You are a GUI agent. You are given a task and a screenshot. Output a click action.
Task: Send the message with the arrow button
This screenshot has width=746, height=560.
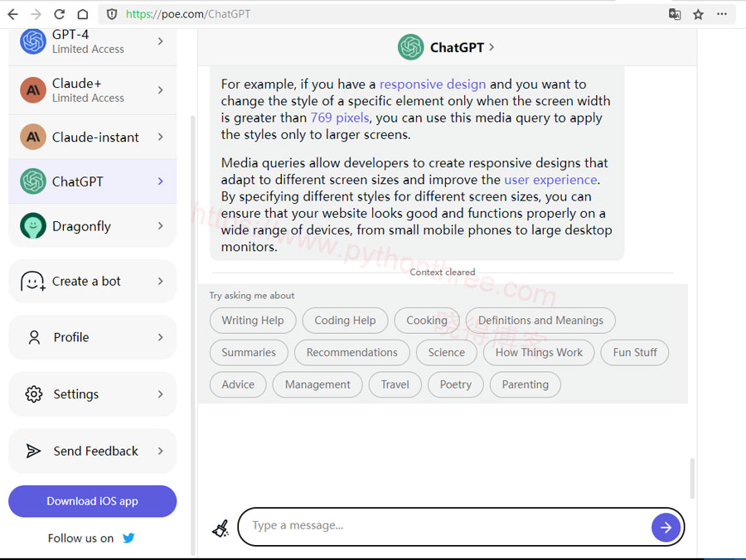(x=666, y=527)
